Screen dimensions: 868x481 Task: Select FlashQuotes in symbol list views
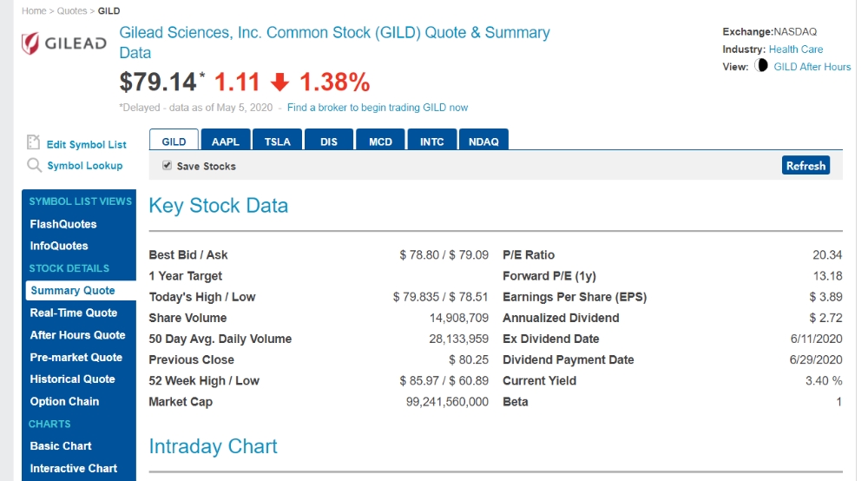(63, 224)
